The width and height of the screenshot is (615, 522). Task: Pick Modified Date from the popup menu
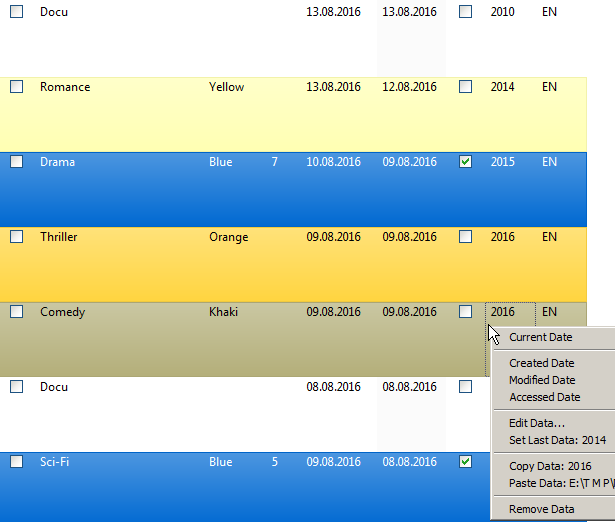(x=542, y=380)
